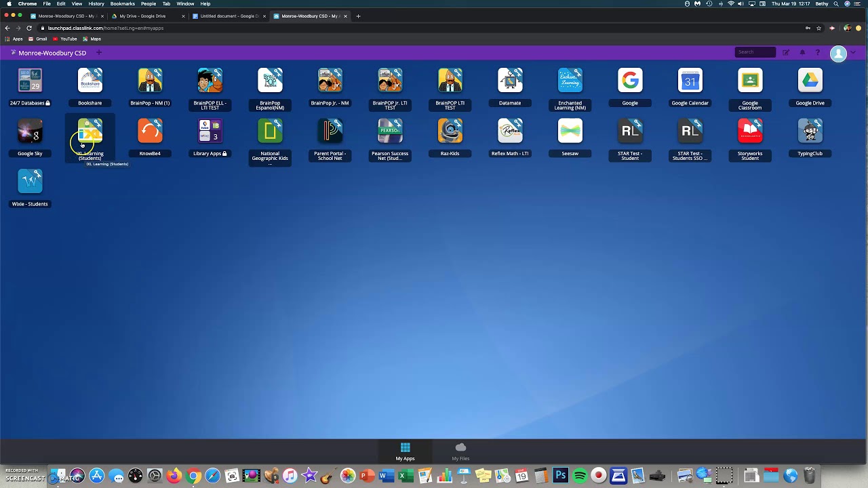Open the help question mark icon
Image resolution: width=868 pixels, height=488 pixels.
pyautogui.click(x=818, y=52)
